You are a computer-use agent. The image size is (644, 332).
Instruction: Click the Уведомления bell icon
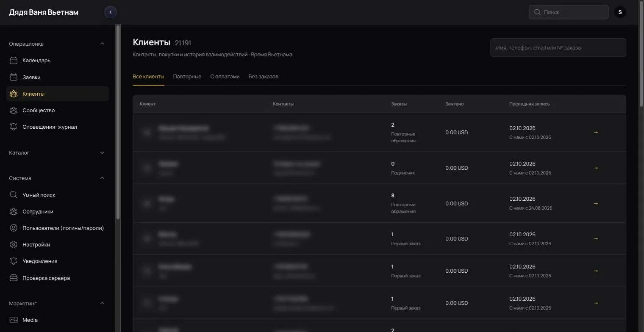(x=14, y=261)
